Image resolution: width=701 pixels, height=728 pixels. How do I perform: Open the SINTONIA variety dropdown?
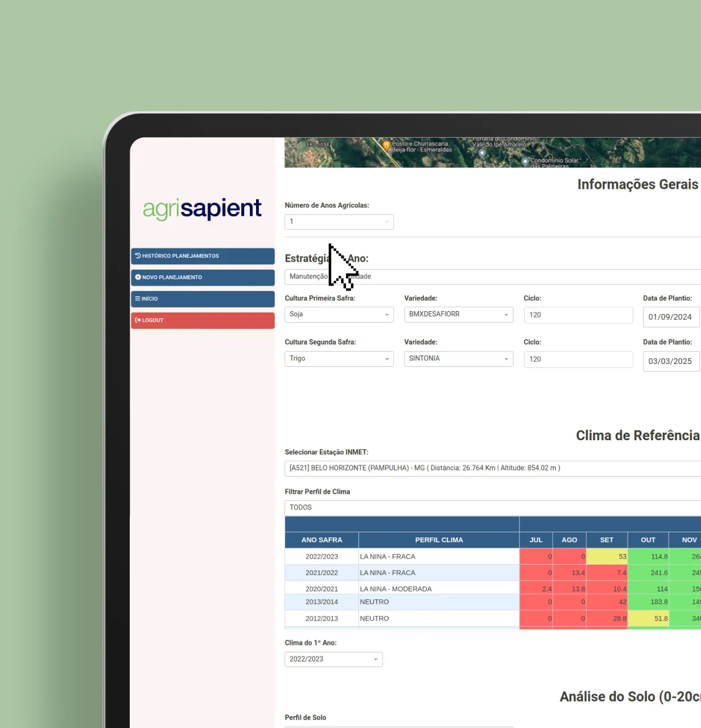(458, 359)
